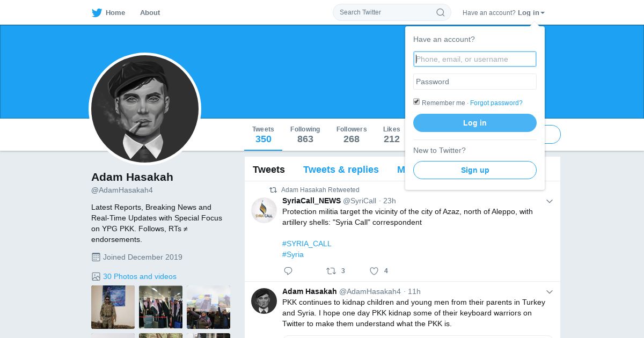This screenshot has height=338, width=644.
Task: Like the SyriaCall_NEWS tweet
Action: tap(374, 271)
